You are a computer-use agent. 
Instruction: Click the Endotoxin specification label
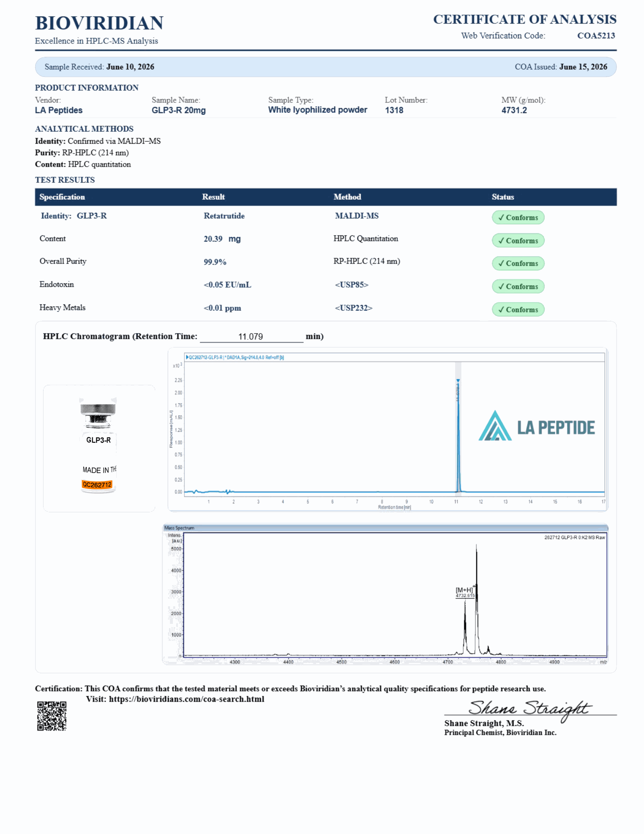click(57, 284)
